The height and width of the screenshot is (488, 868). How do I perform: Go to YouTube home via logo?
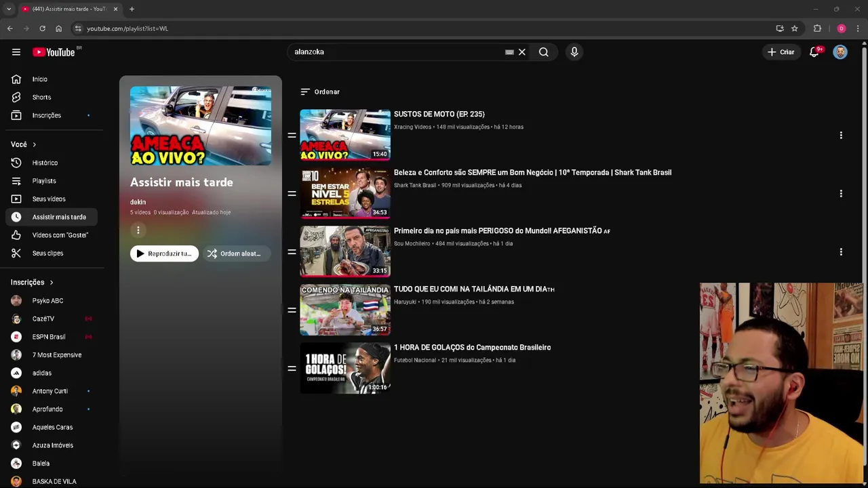[54, 52]
